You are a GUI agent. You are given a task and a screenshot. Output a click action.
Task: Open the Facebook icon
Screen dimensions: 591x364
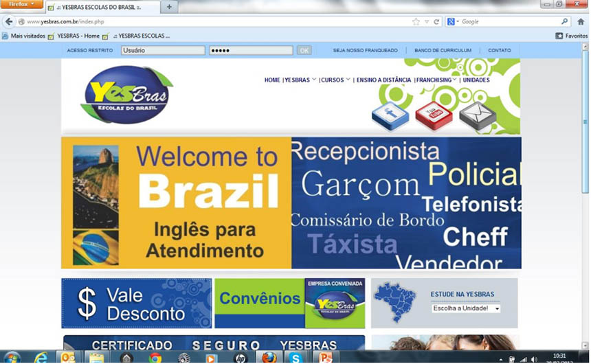(390, 115)
